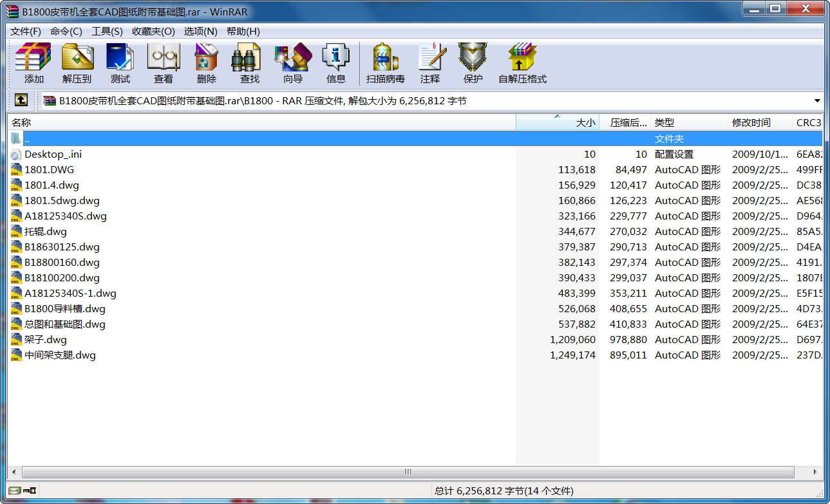The width and height of the screenshot is (830, 504).
Task: Open the 查找 (Find) binoculars icon
Action: 249,63
